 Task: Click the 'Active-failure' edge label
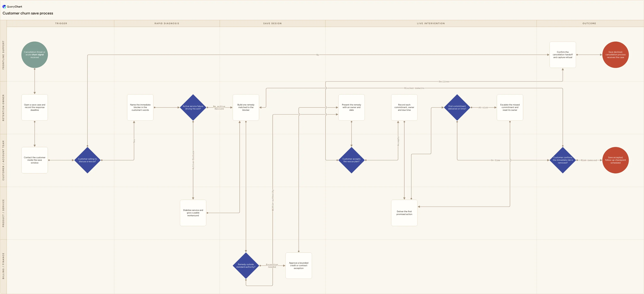point(193,160)
